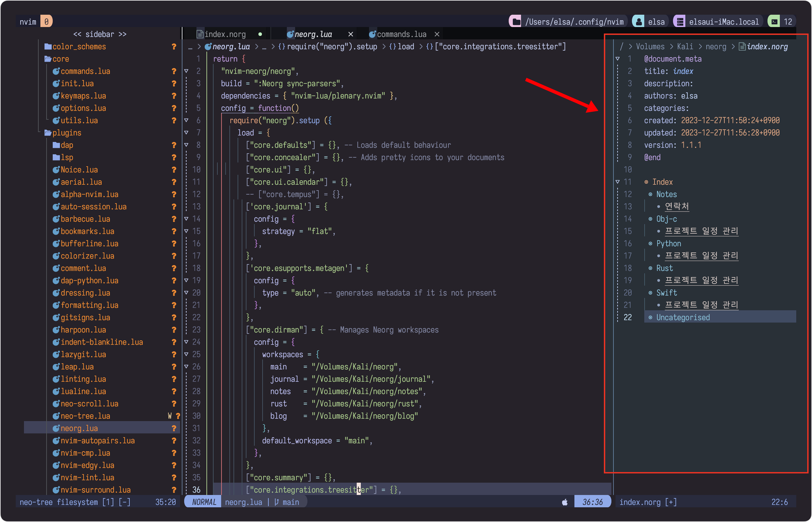Open the index.norg buffer tab

225,34
